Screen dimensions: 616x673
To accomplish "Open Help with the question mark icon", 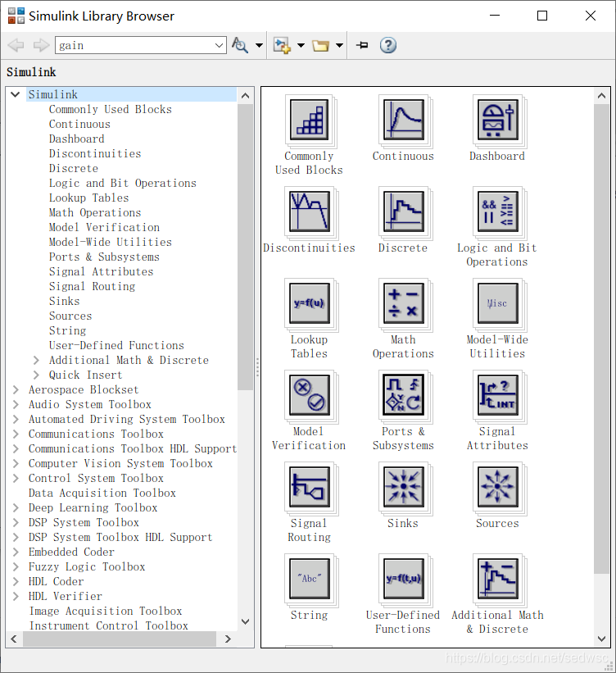I will coord(388,45).
